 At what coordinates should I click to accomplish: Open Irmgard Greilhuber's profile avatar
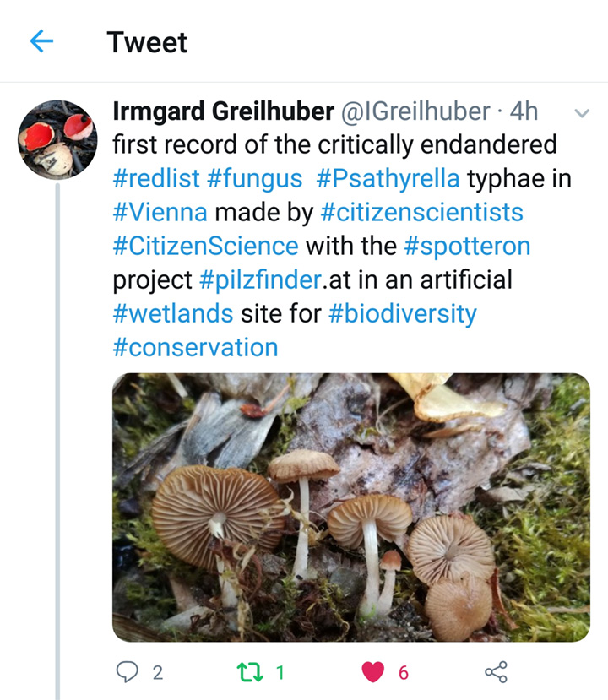coord(57,139)
